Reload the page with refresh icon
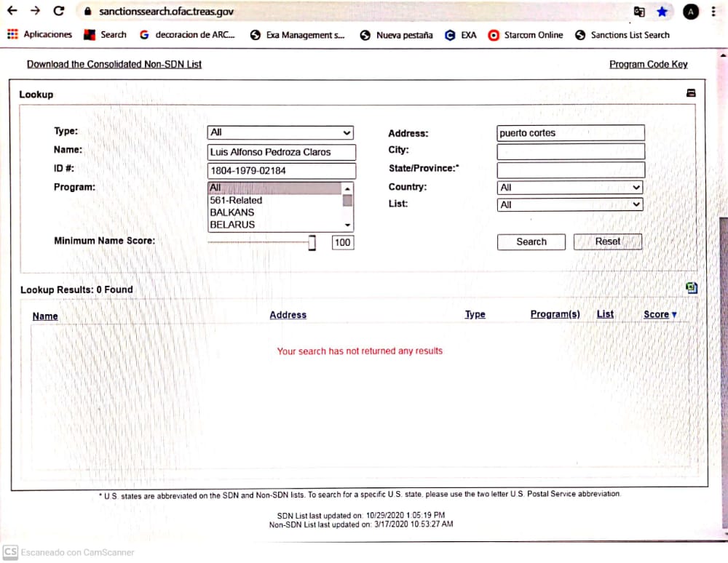Screen dimensions: 728x563 click(59, 12)
